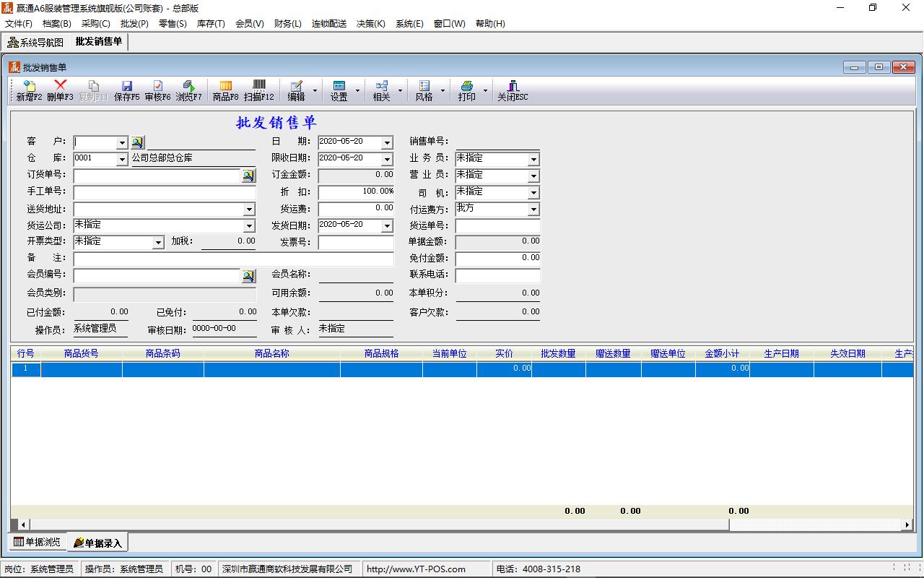
Task: Click the 打印 print icon
Action: [x=467, y=90]
